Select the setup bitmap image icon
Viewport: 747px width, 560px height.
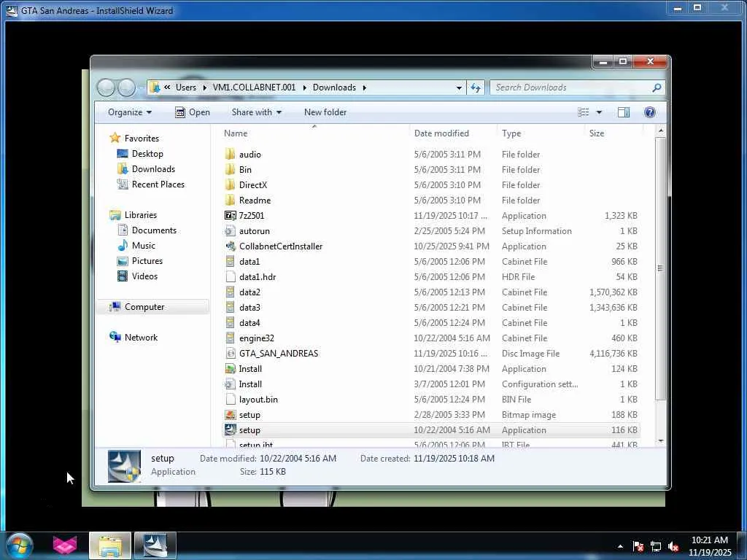pos(230,414)
